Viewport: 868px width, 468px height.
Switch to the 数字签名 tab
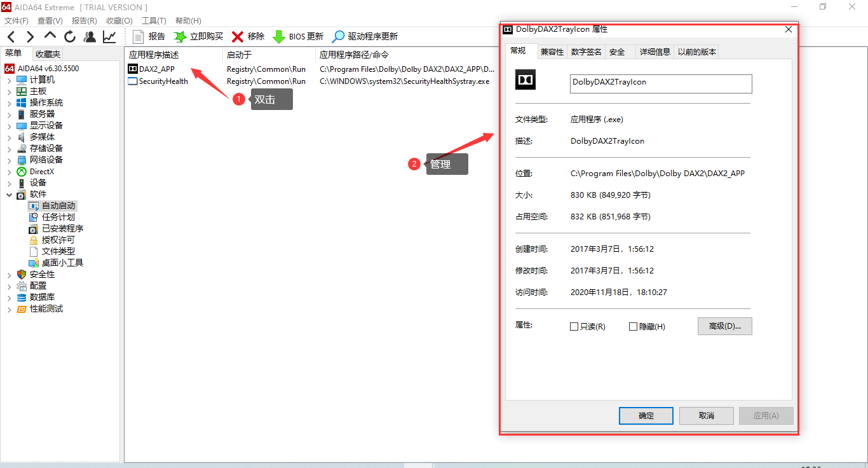coord(586,52)
